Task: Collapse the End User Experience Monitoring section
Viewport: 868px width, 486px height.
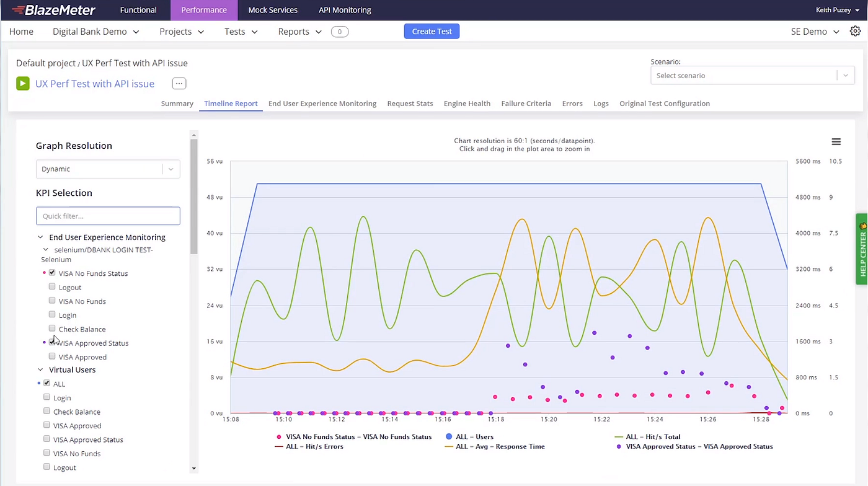Action: pyautogui.click(x=40, y=237)
